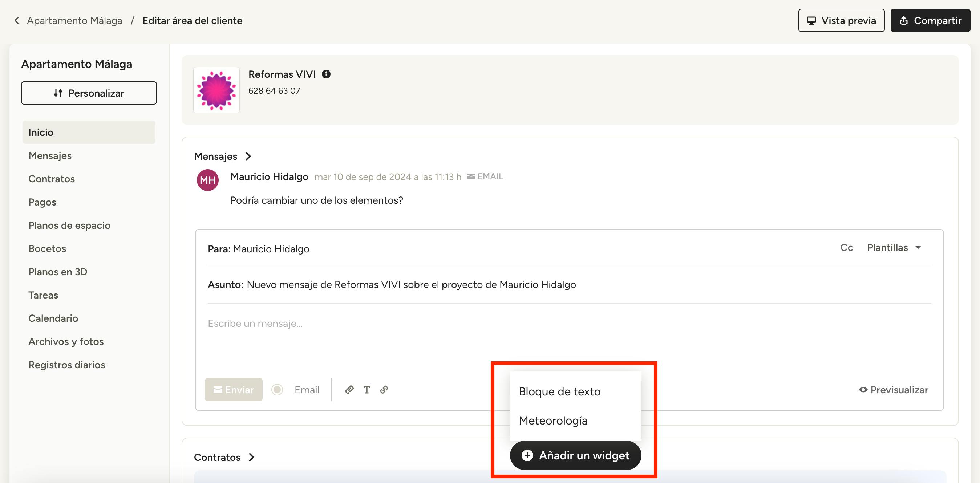The width and height of the screenshot is (980, 483).
Task: Click the info icon next to Reformas VIVI
Action: (326, 74)
